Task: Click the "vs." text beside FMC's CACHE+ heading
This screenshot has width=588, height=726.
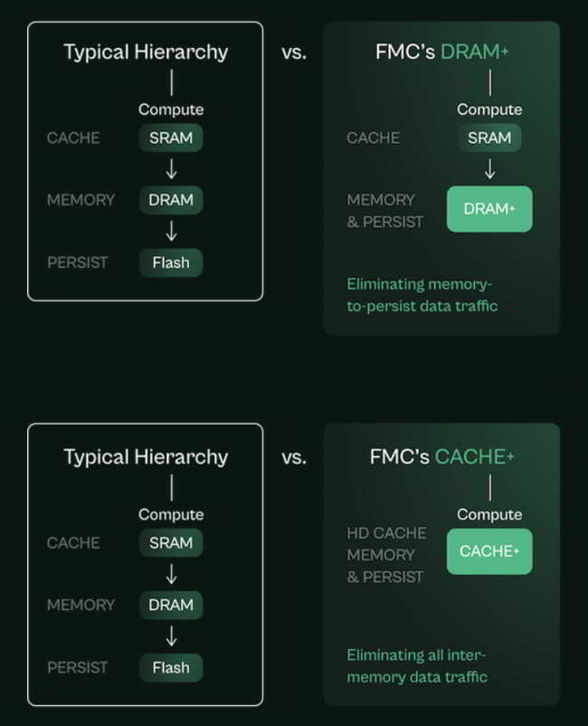Action: [293, 458]
